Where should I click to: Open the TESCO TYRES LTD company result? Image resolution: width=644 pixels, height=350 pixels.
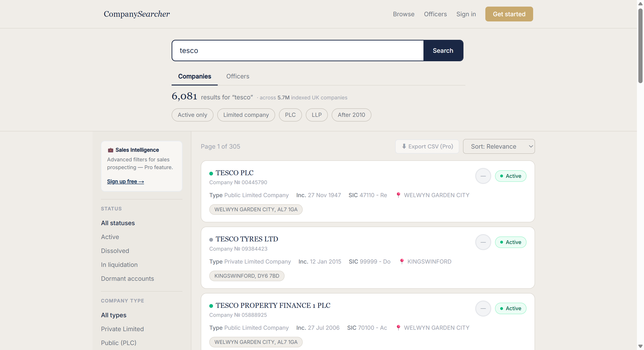[247, 239]
